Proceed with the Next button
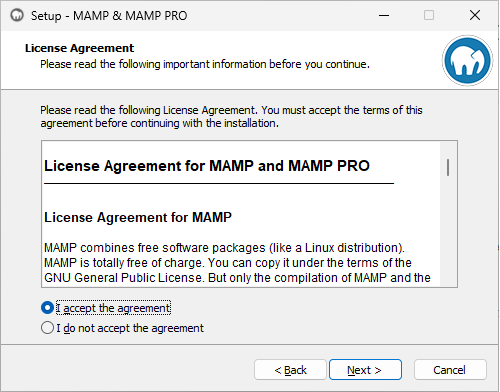This screenshot has width=500, height=392. click(365, 370)
